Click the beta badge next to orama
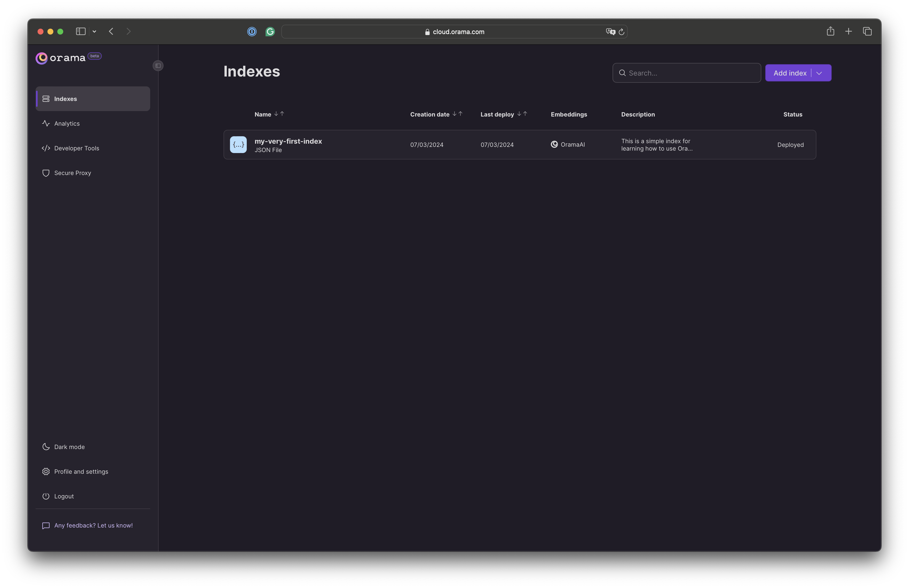 point(95,56)
